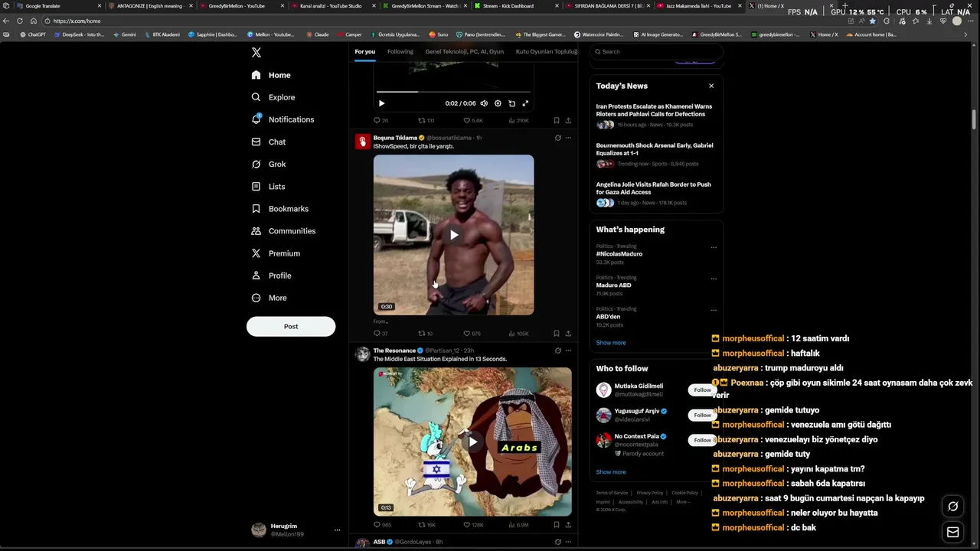
Task: Click Grok icon on Boşuna Tıklama post
Action: coord(557,138)
